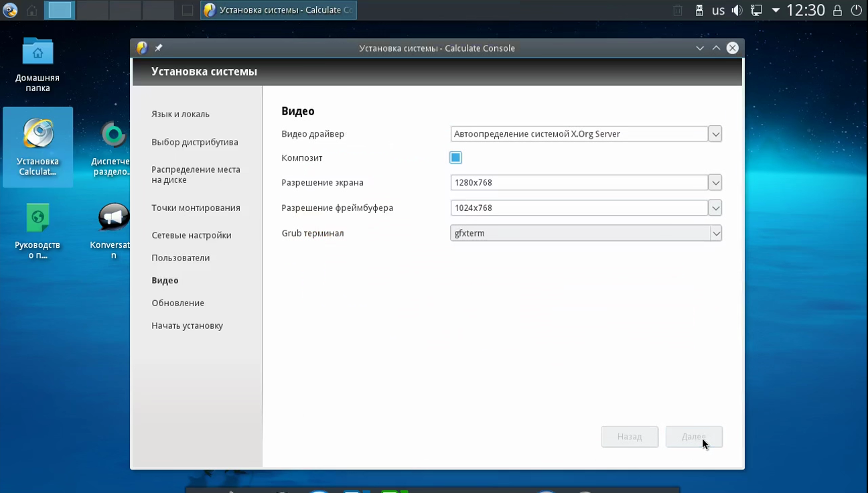The height and width of the screenshot is (493, 868).
Task: Open the Calculate application launcher menu
Action: (x=10, y=10)
